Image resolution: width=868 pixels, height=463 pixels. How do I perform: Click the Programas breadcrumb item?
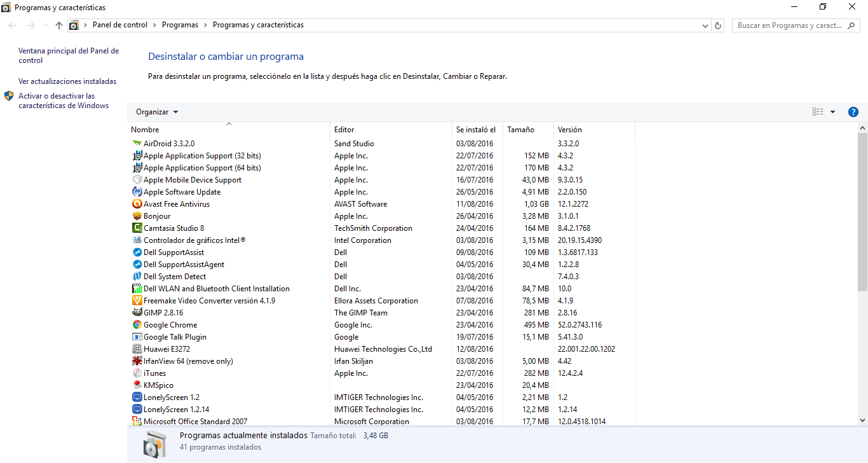coord(180,25)
